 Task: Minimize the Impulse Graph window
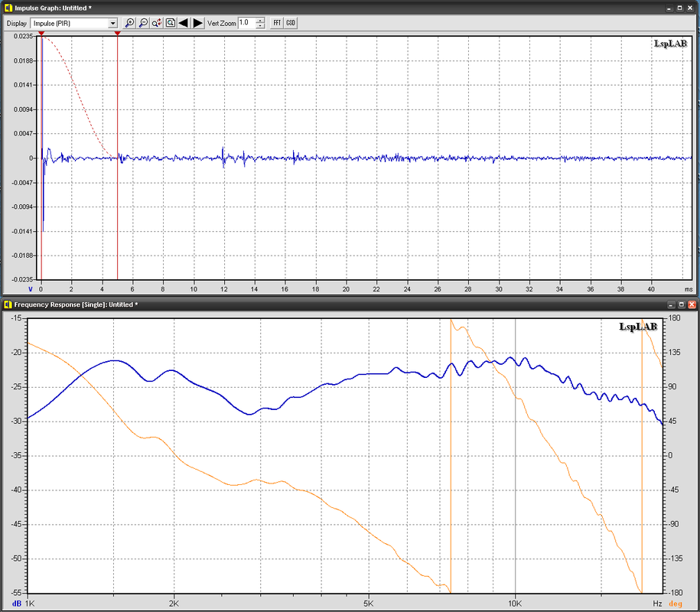coord(669,8)
